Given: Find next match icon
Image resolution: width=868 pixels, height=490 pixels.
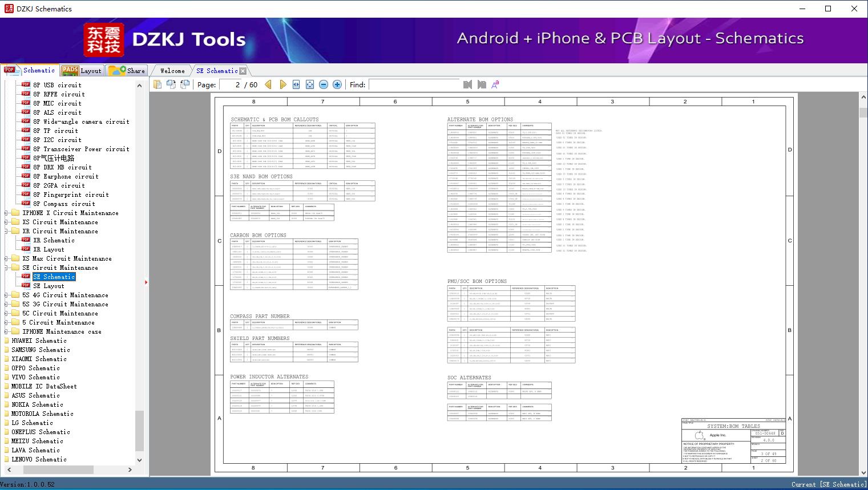Looking at the screenshot, I should pyautogui.click(x=482, y=84).
